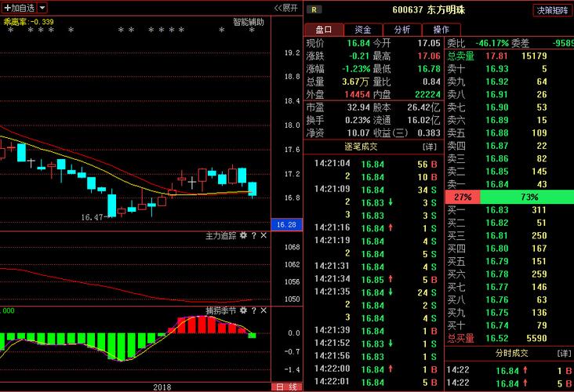Viewport: 574px width, 392px height.
Task: Click the 16.47 low price label on chart
Action: 92,217
